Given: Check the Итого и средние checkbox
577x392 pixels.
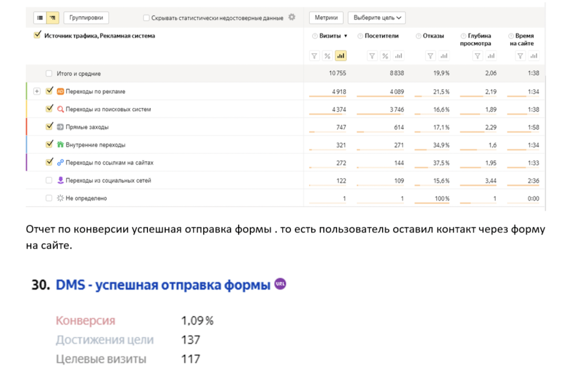Looking at the screenshot, I should [x=49, y=73].
